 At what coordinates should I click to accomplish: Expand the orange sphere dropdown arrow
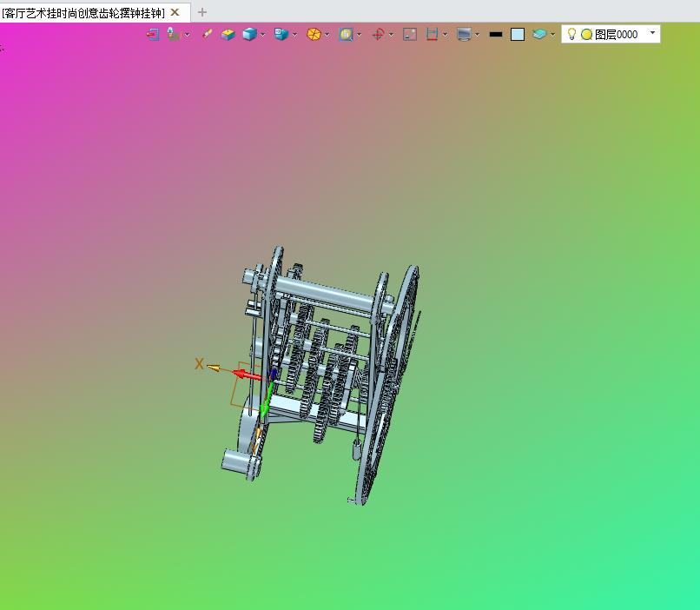point(327,35)
